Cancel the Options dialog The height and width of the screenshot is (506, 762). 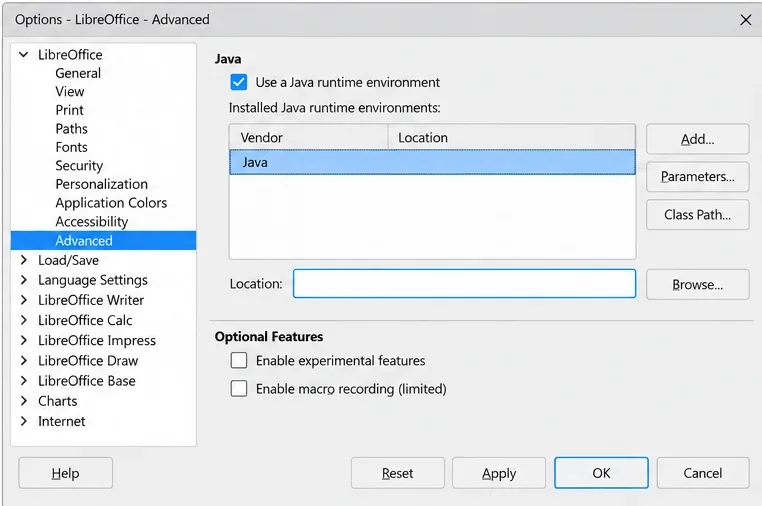coord(703,473)
